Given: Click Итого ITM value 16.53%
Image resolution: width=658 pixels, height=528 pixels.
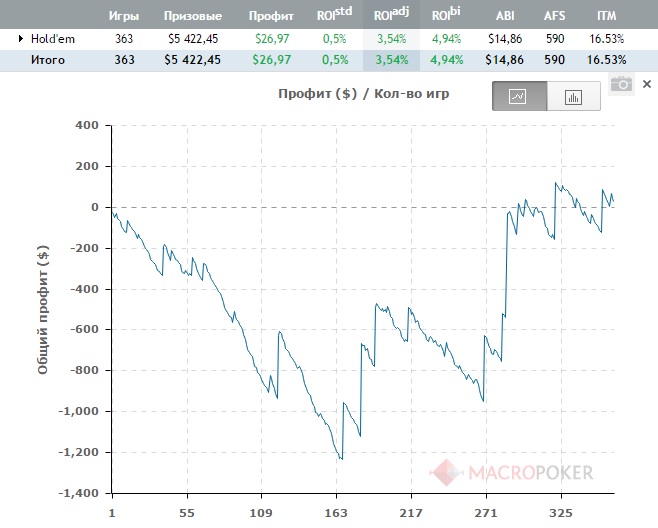Looking at the screenshot, I should [606, 60].
